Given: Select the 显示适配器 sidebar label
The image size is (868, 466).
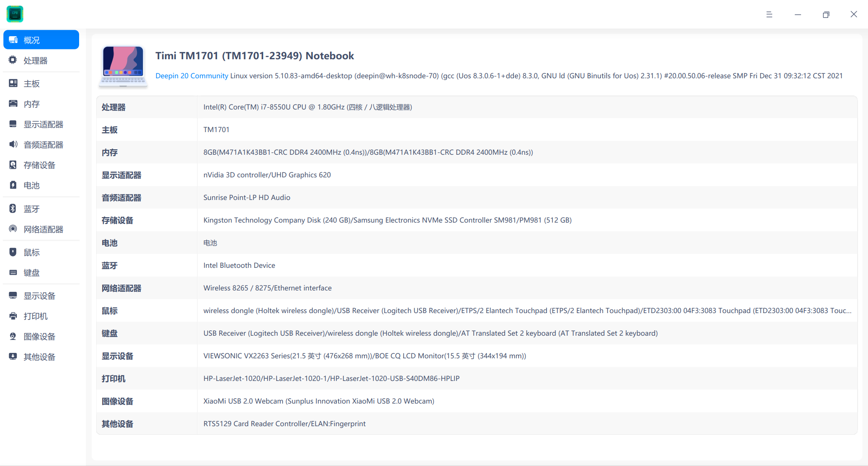Looking at the screenshot, I should pyautogui.click(x=43, y=124).
